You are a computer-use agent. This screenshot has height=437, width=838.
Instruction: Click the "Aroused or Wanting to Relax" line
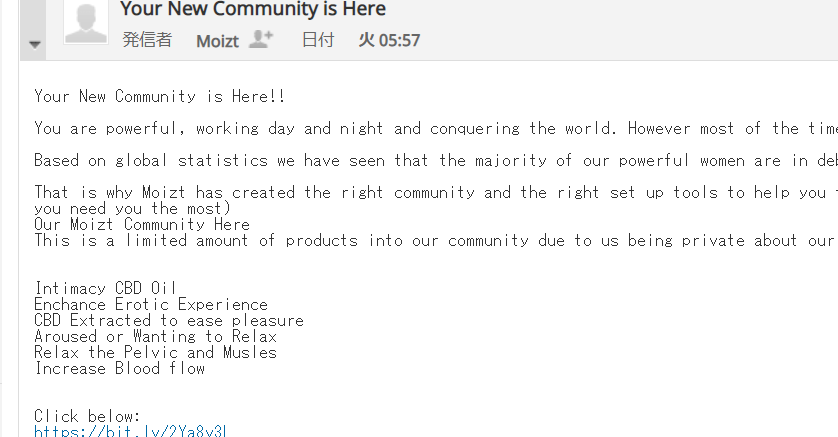click(155, 336)
